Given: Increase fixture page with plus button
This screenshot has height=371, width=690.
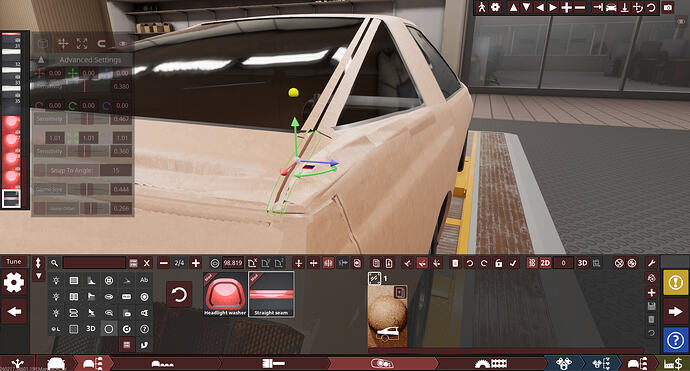Looking at the screenshot, I should 196,263.
